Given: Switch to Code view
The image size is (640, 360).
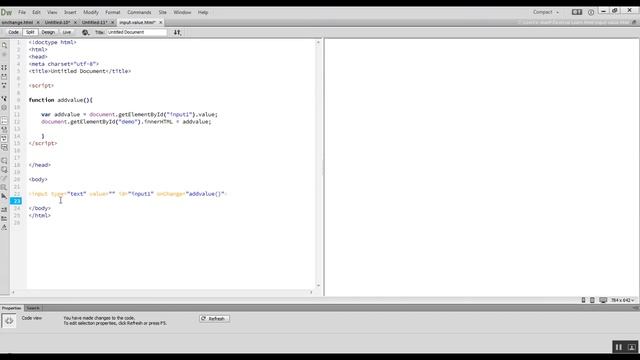Looking at the screenshot, I should [13, 32].
